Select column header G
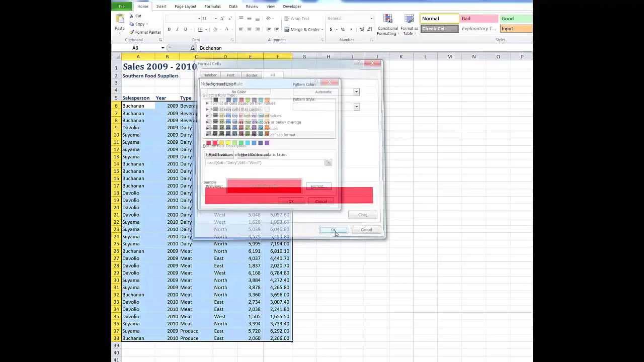 coord(304,57)
